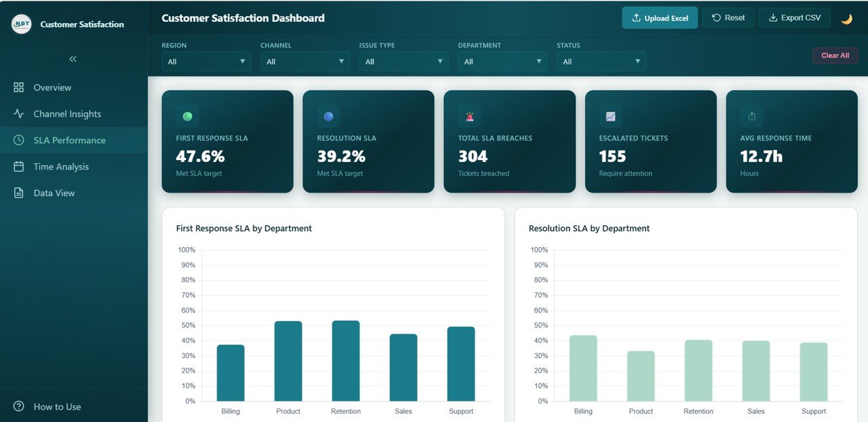Open the Department filter dropdown
The image size is (868, 422).
(502, 62)
